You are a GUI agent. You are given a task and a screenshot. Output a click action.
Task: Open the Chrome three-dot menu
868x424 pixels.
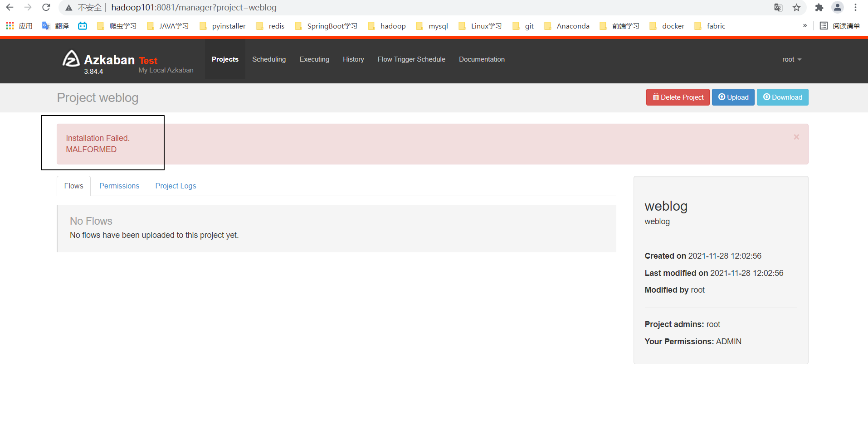pos(855,8)
